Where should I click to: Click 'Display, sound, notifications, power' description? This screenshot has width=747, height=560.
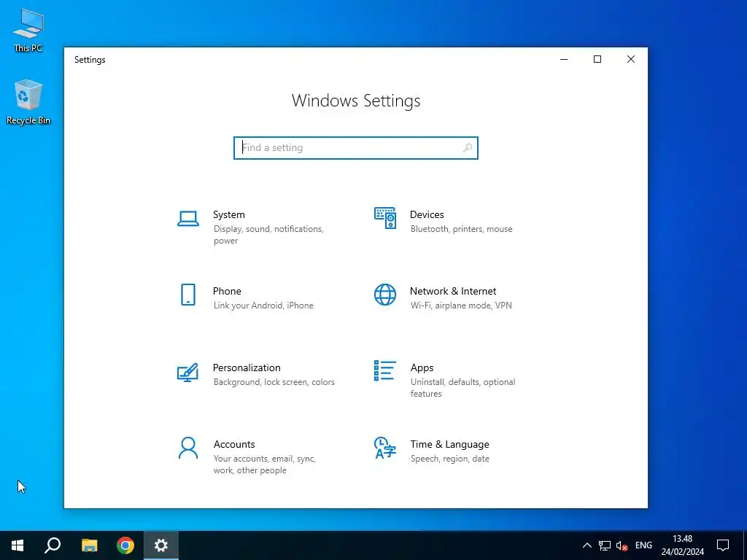(x=268, y=235)
